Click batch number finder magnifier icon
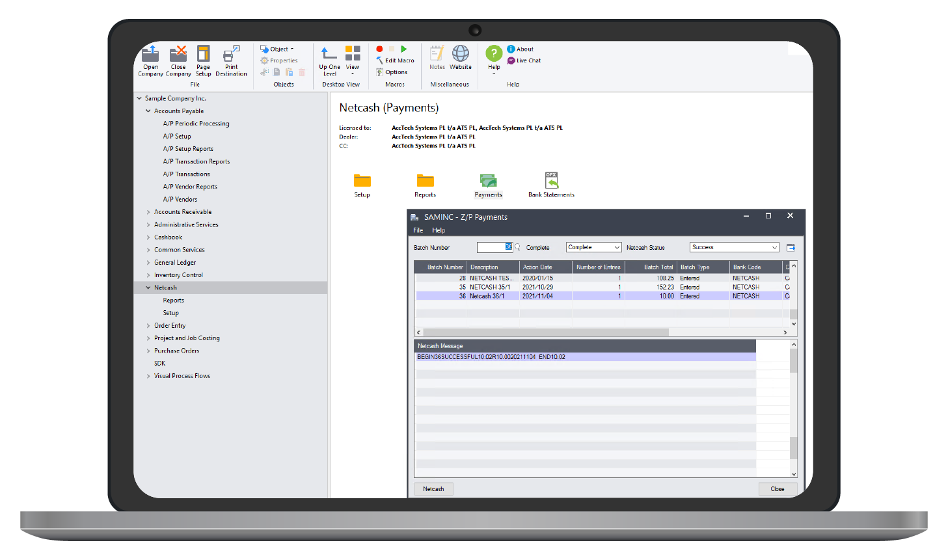 pos(518,247)
